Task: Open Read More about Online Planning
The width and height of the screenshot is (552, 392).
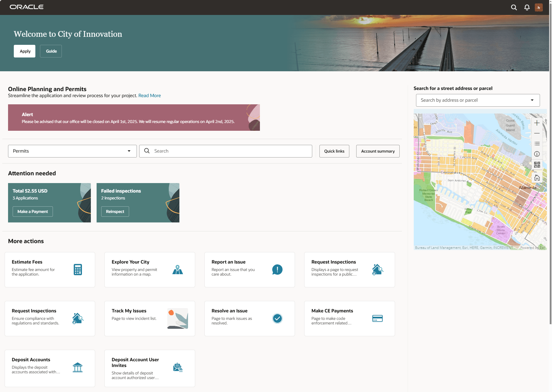Action: [x=149, y=95]
